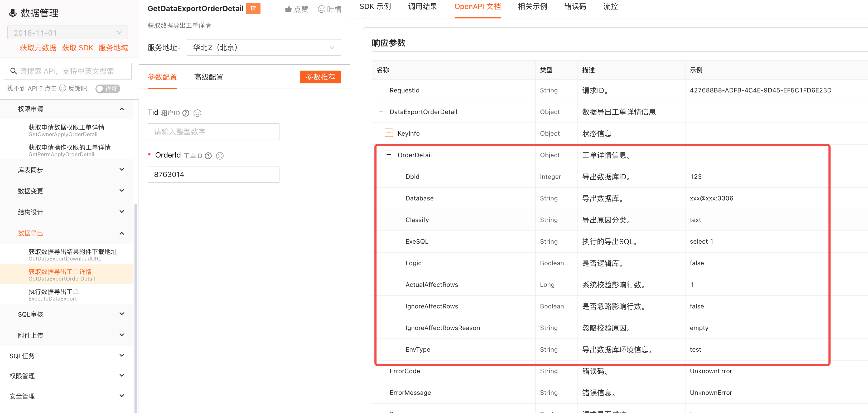Open the 流控 tab
The height and width of the screenshot is (413, 868).
point(610,6)
